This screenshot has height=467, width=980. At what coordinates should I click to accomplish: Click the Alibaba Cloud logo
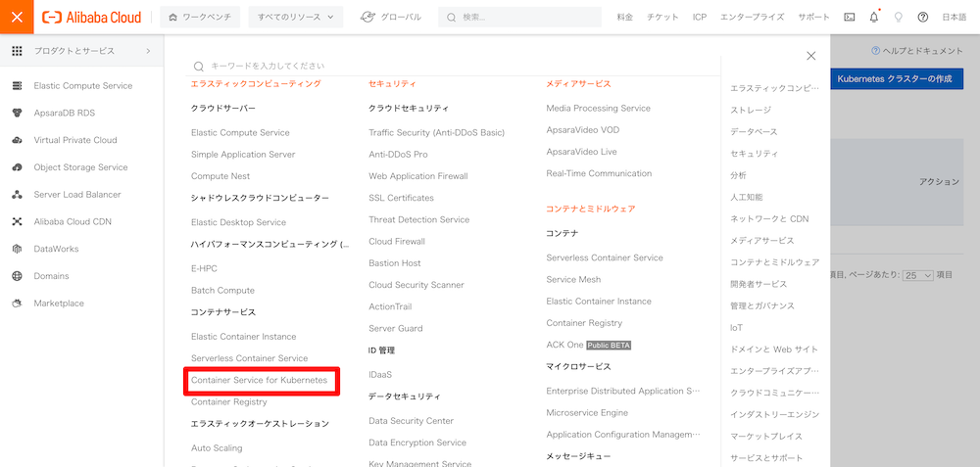(92, 18)
